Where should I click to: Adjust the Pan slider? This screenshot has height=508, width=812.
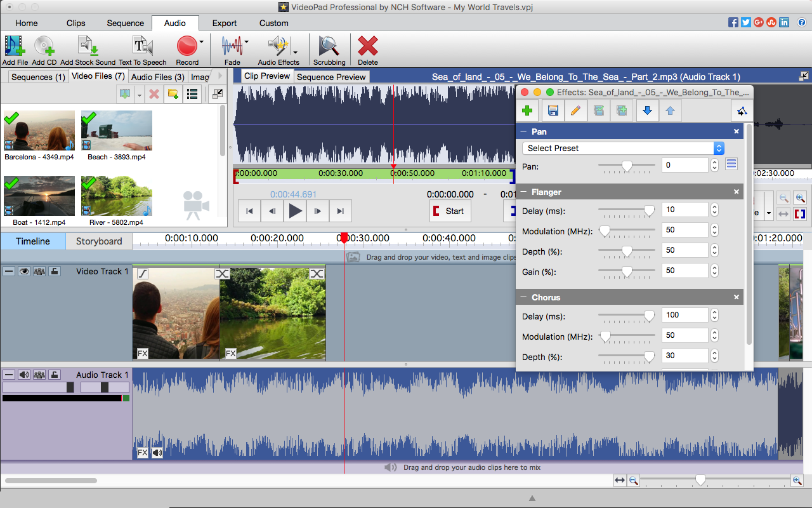[627, 165]
